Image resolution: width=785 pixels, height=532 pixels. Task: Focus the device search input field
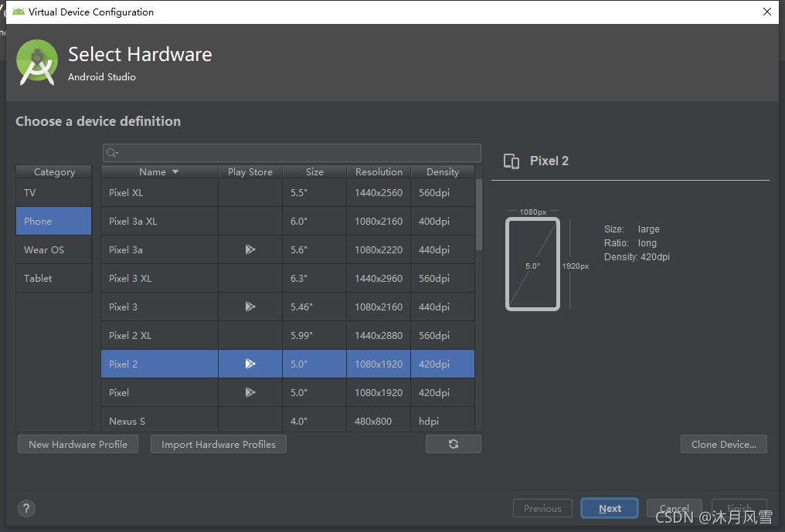pos(292,153)
